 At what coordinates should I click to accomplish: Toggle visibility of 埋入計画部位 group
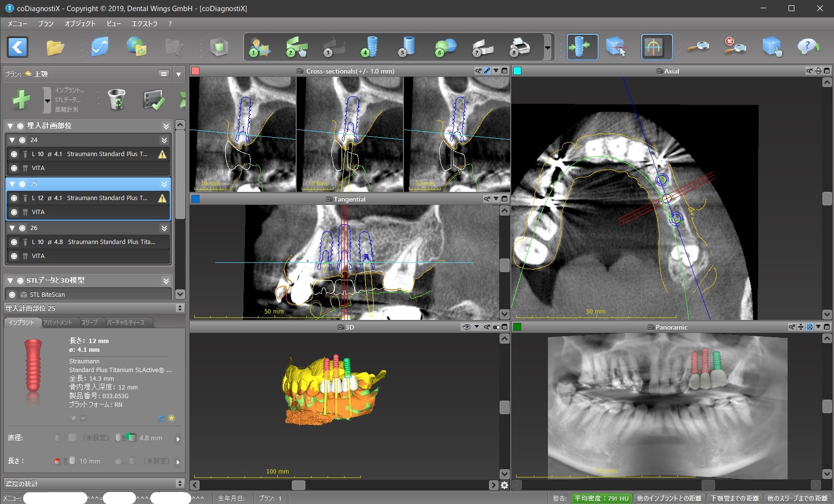pos(20,126)
